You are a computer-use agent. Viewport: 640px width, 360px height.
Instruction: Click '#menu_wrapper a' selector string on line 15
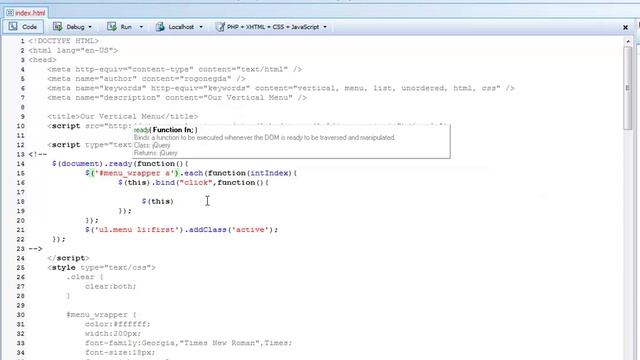coord(135,173)
